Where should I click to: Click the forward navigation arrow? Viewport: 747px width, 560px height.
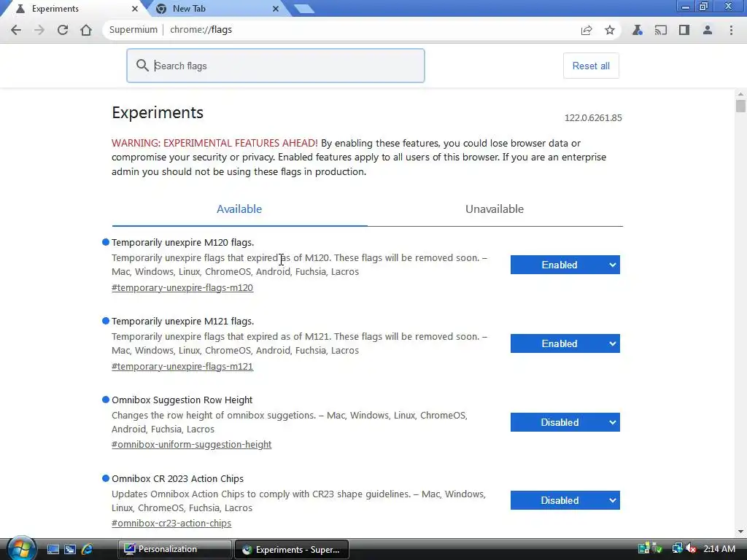click(39, 30)
